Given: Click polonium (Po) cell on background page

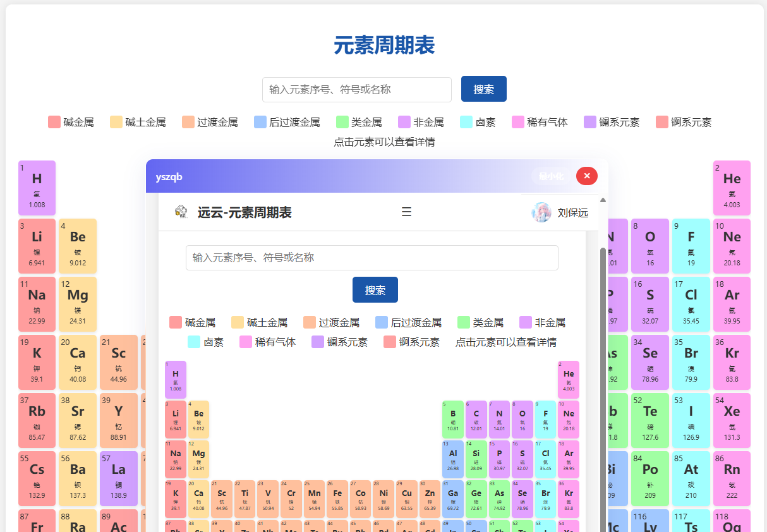Looking at the screenshot, I should click(x=650, y=478).
